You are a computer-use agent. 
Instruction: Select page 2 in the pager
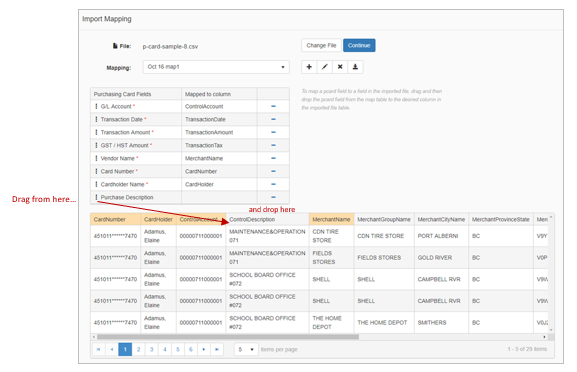pyautogui.click(x=138, y=349)
